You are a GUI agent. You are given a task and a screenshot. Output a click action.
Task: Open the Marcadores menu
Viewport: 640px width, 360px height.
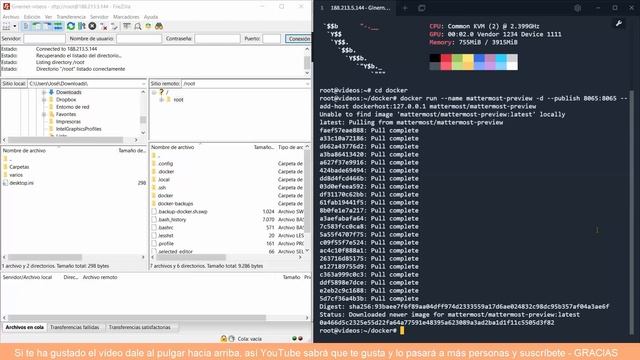[x=126, y=17]
